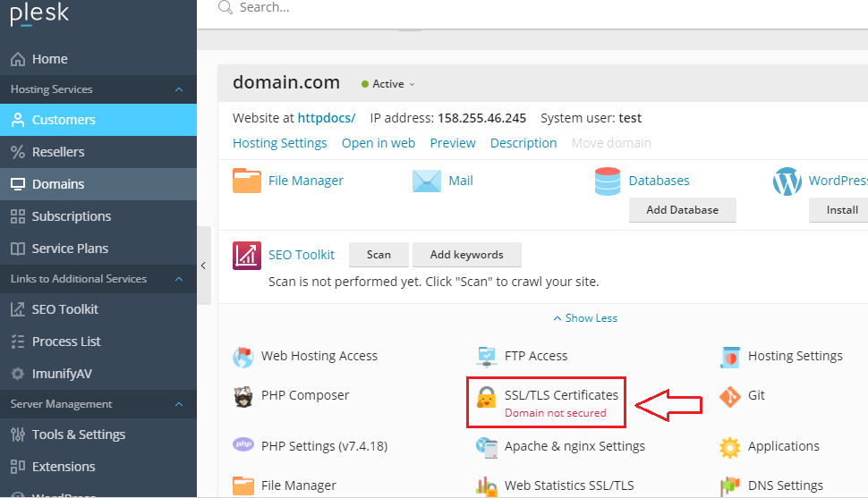
Task: Open the domain Active status dropdown
Action: pos(389,84)
